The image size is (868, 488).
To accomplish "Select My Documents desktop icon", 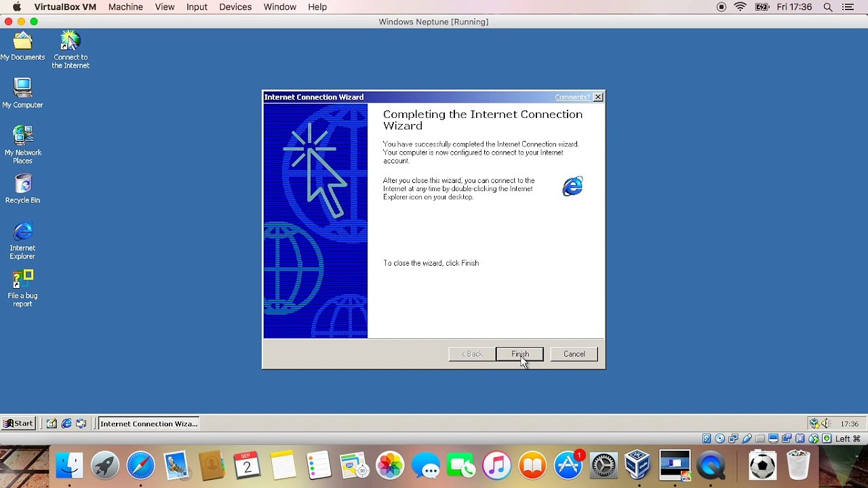I will click(22, 47).
